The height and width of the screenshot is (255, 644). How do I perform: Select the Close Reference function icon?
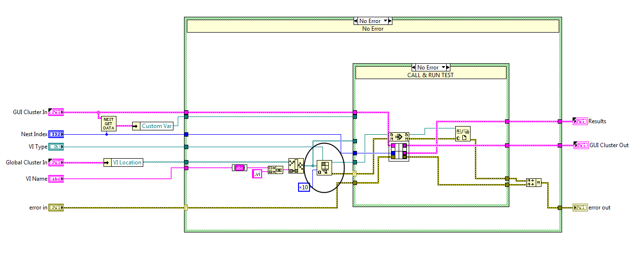pyautogui.click(x=463, y=134)
